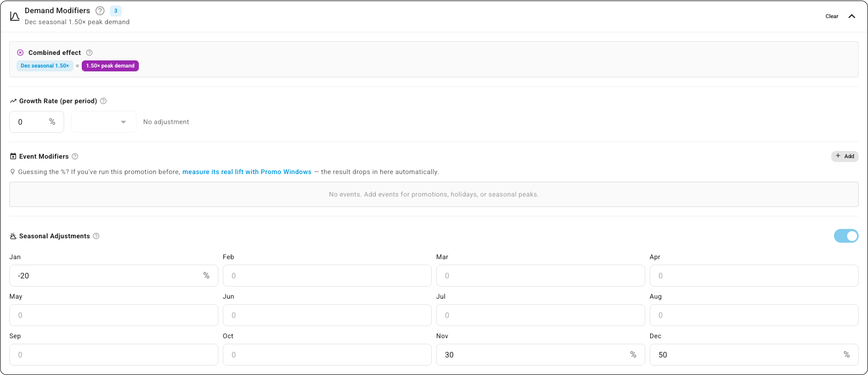Click the Dec seasonal 1.50× chip
This screenshot has width=868, height=375.
point(45,66)
